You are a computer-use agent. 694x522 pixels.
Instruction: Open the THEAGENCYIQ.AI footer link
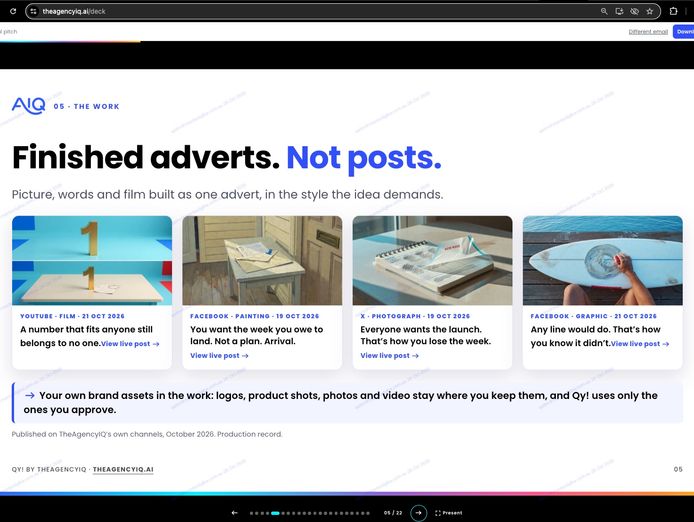(x=123, y=469)
